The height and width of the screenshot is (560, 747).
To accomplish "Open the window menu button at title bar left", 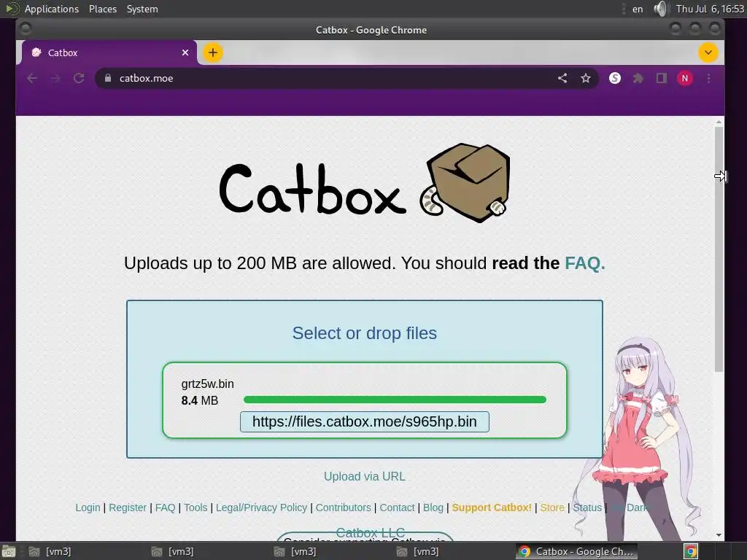I will [x=26, y=29].
